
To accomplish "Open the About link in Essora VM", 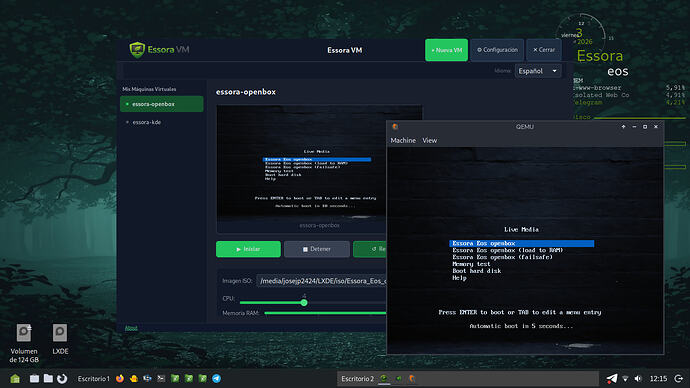I will coord(131,328).
